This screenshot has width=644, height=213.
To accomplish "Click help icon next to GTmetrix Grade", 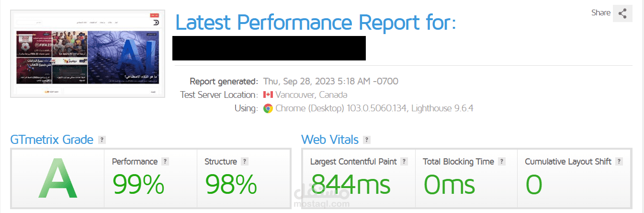I will pyautogui.click(x=102, y=140).
